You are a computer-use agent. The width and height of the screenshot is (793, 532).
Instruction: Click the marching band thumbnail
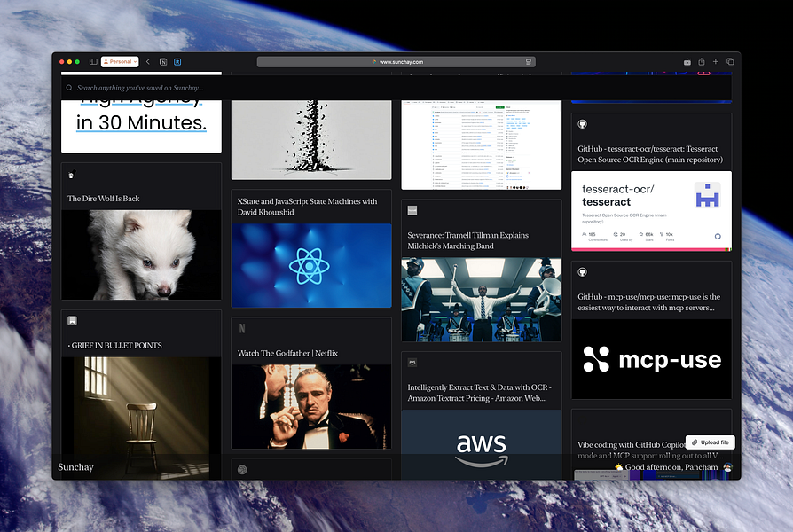click(482, 300)
